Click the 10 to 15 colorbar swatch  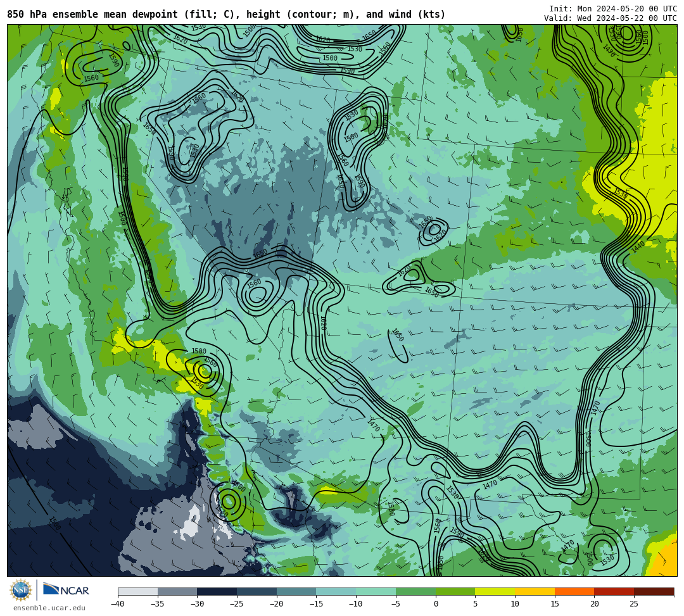click(x=535, y=591)
